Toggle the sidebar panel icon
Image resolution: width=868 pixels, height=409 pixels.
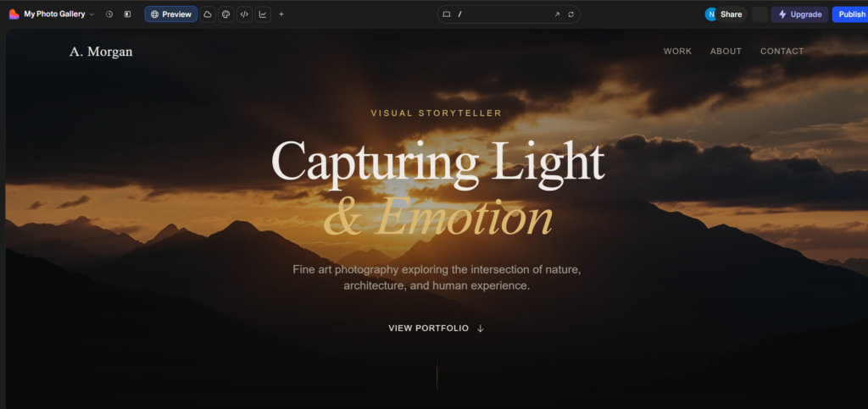click(x=127, y=14)
